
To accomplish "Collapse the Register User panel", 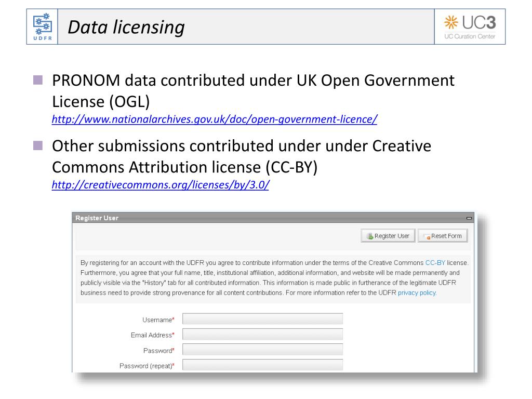I will [469, 218].
